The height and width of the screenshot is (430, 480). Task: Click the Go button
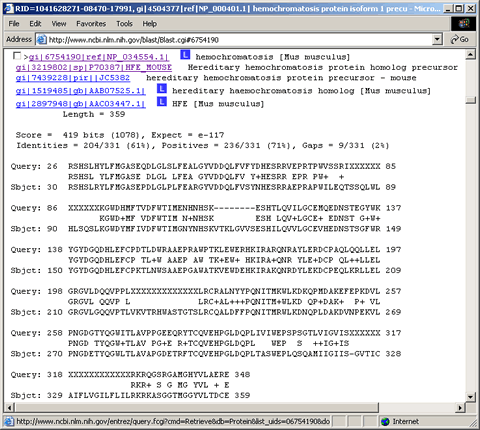pyautogui.click(x=460, y=39)
